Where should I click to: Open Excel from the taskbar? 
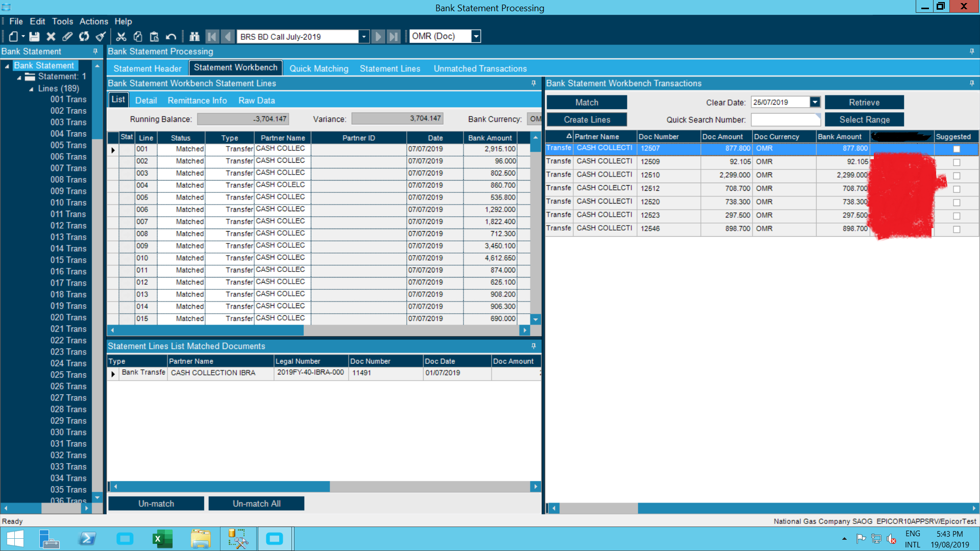162,539
